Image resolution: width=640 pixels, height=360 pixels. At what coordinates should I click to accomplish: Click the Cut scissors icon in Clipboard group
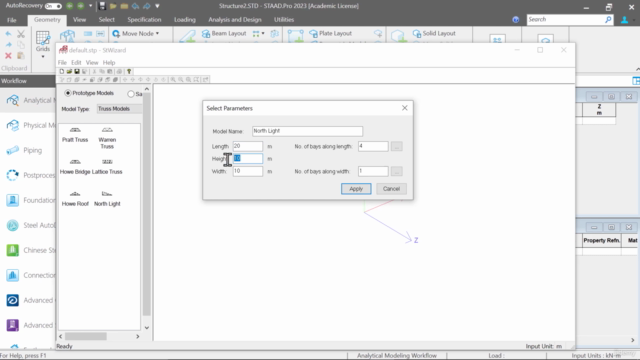[x=21, y=34]
